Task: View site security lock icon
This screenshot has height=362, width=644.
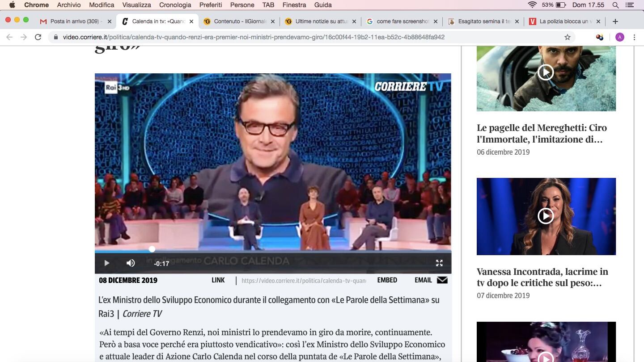Action: pyautogui.click(x=56, y=37)
